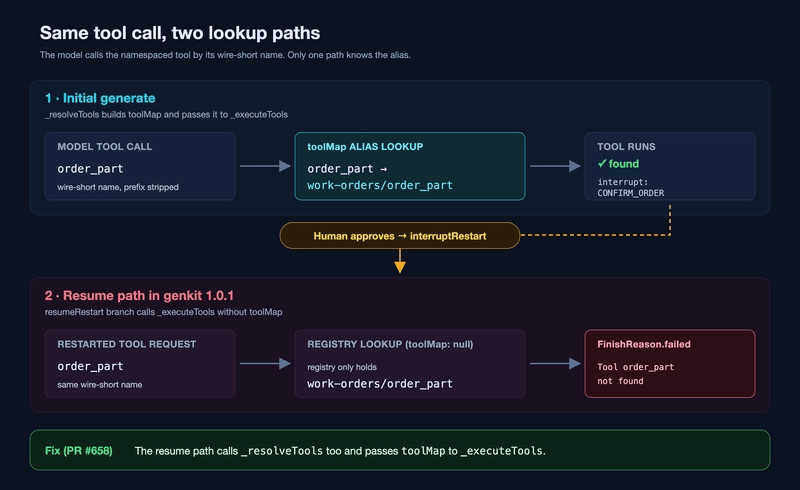Click work-orders/order_part in the alias lookup card
Screen dimensions: 800x490
click(380, 185)
